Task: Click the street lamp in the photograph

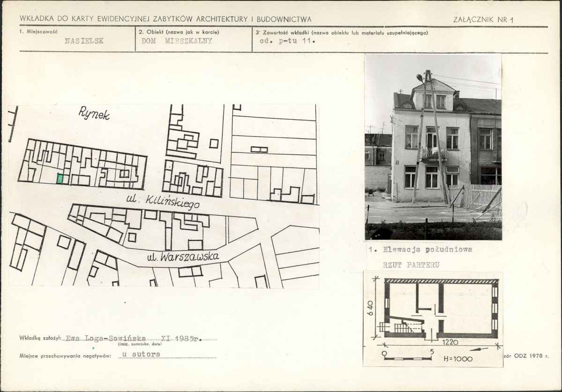Action: click(420, 78)
